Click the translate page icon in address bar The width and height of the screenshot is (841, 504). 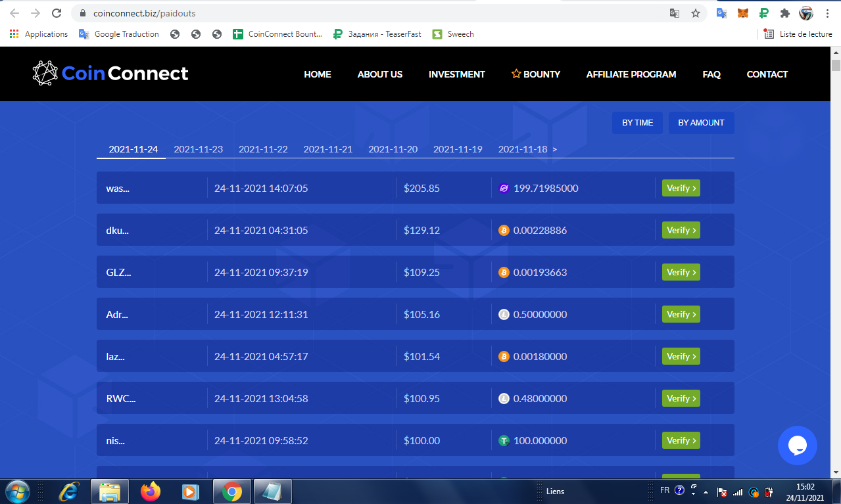pyautogui.click(x=674, y=13)
